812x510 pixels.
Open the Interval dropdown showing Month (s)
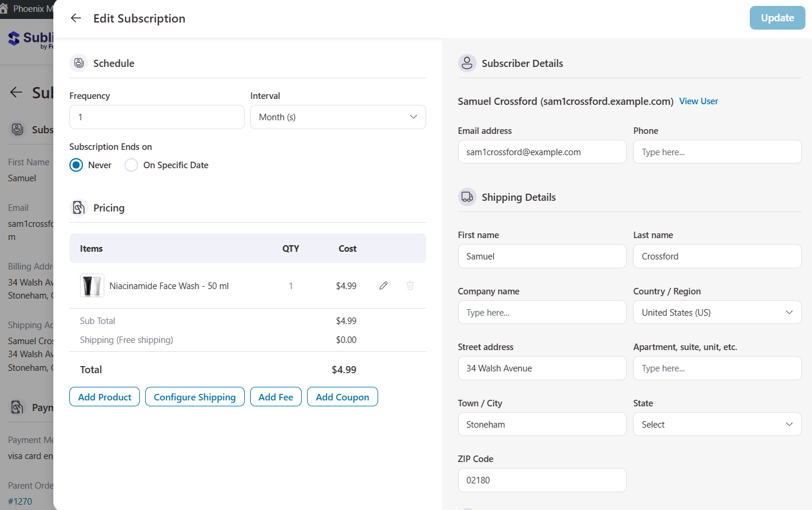point(338,117)
